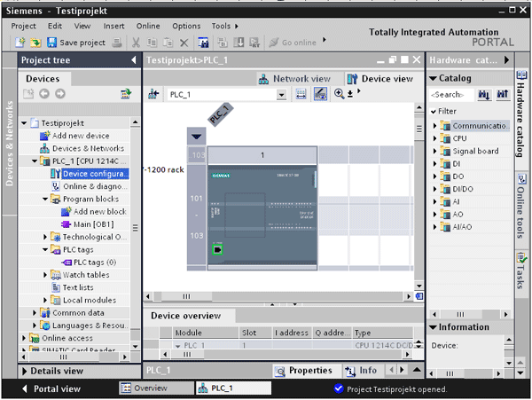Click the zoom magnifier icon in device view

click(339, 94)
